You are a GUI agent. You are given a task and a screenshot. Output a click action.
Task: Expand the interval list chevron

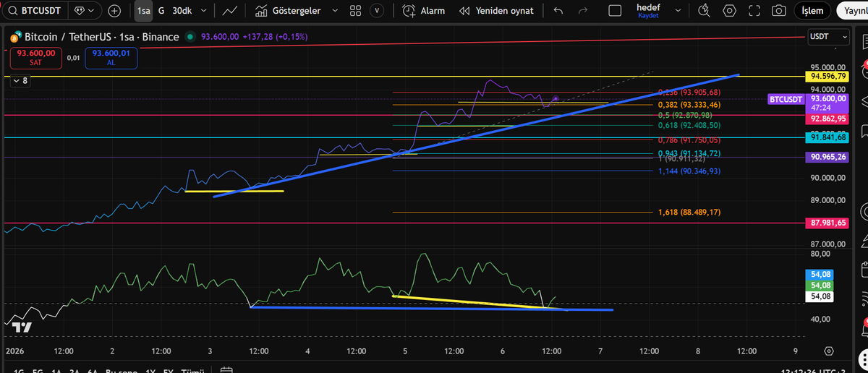(x=205, y=11)
